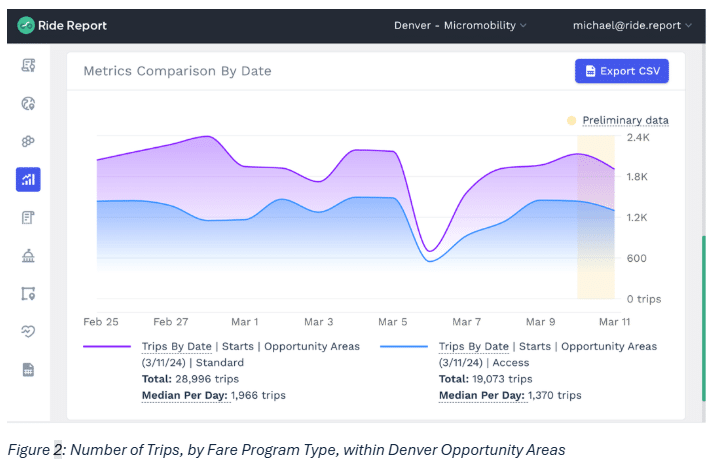Select the map area pin sidebar icon
The width and height of the screenshot is (717, 460).
[29, 294]
